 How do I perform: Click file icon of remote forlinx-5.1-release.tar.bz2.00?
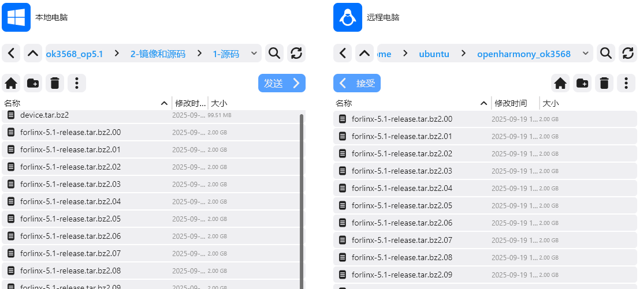[343, 119]
